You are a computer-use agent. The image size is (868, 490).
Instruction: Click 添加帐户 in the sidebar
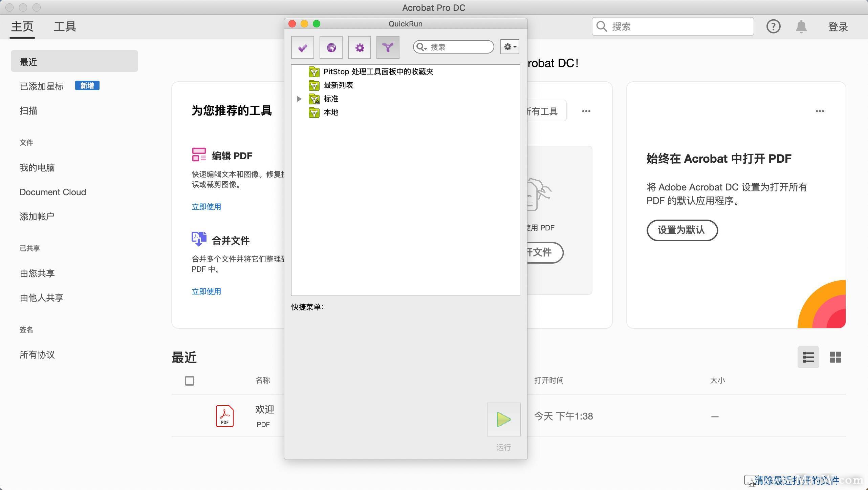(x=37, y=217)
